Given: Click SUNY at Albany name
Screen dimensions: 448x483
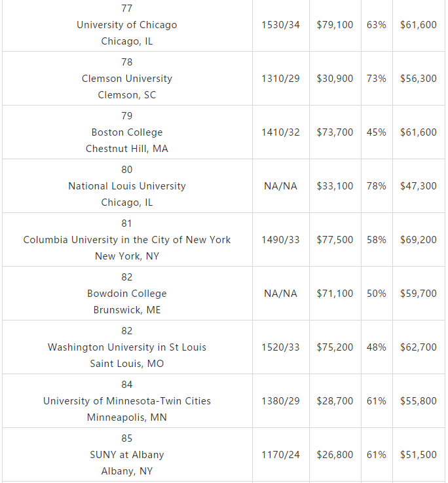Looking at the screenshot, I should pyautogui.click(x=127, y=455).
